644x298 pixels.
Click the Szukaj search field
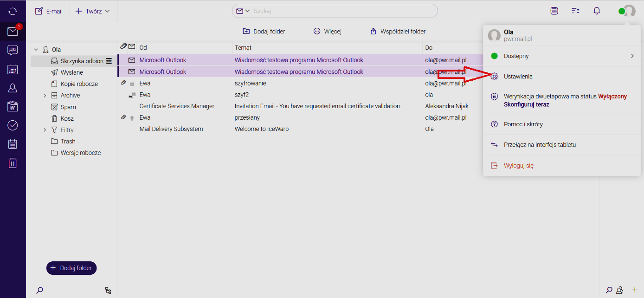(341, 11)
